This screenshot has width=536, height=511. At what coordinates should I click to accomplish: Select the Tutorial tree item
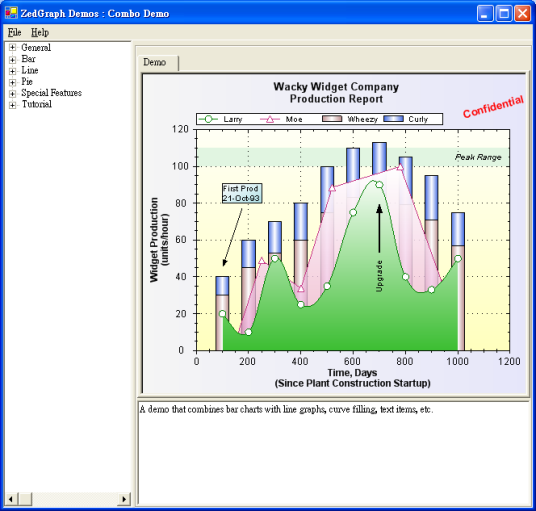click(x=37, y=104)
